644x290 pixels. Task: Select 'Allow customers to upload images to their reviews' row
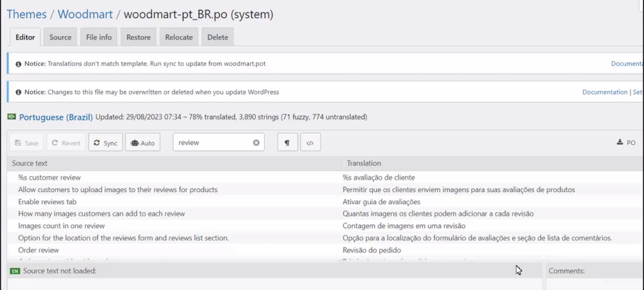[x=118, y=189]
